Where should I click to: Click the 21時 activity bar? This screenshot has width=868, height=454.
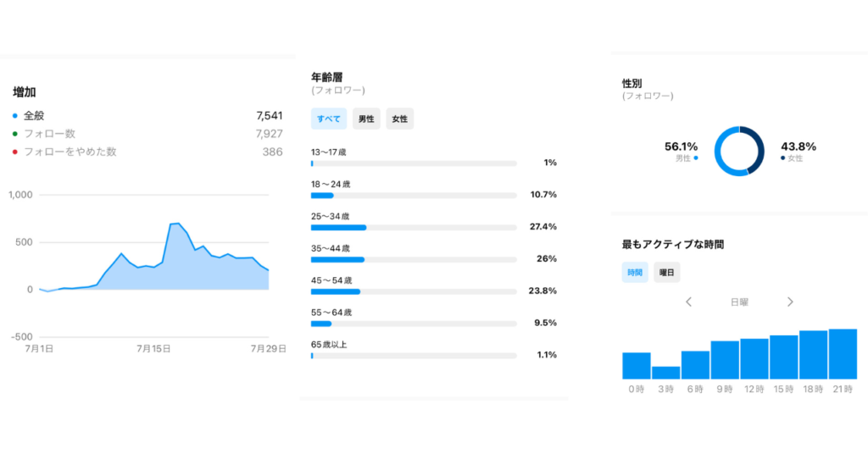(x=843, y=354)
